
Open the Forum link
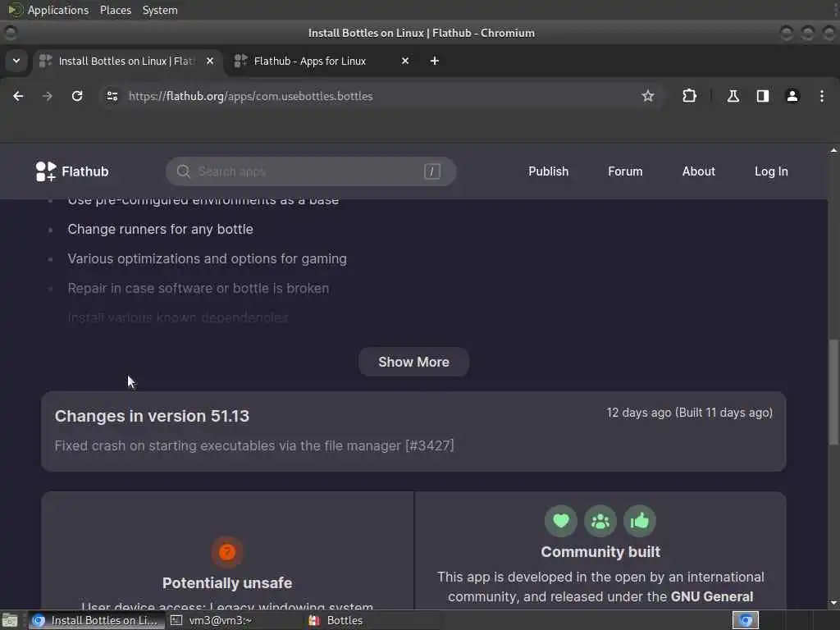click(x=624, y=171)
